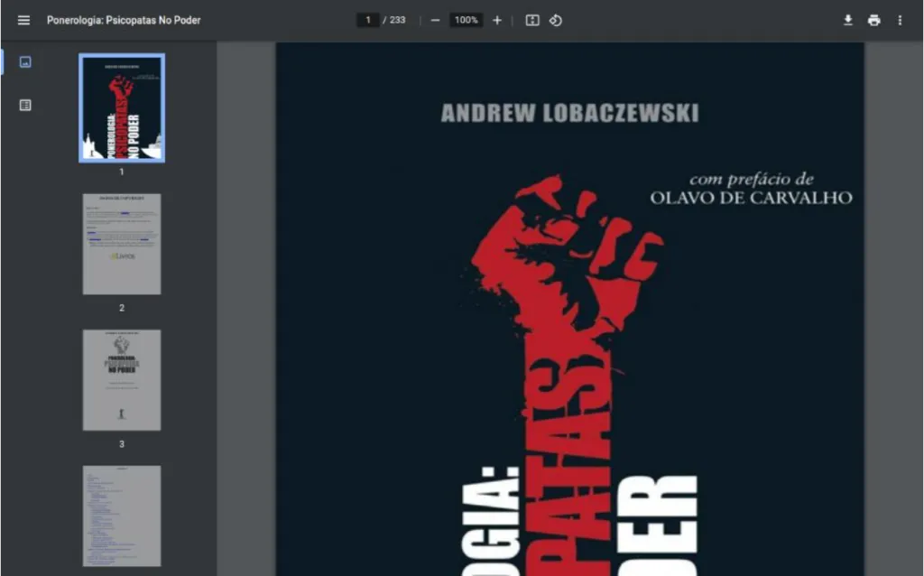Click the Olavo de Carvalho preface text
The image size is (924, 576).
(x=751, y=197)
